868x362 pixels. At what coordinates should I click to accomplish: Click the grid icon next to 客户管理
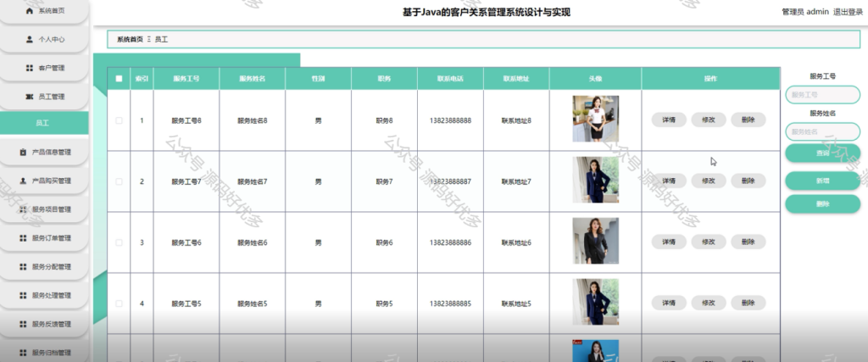coord(30,68)
